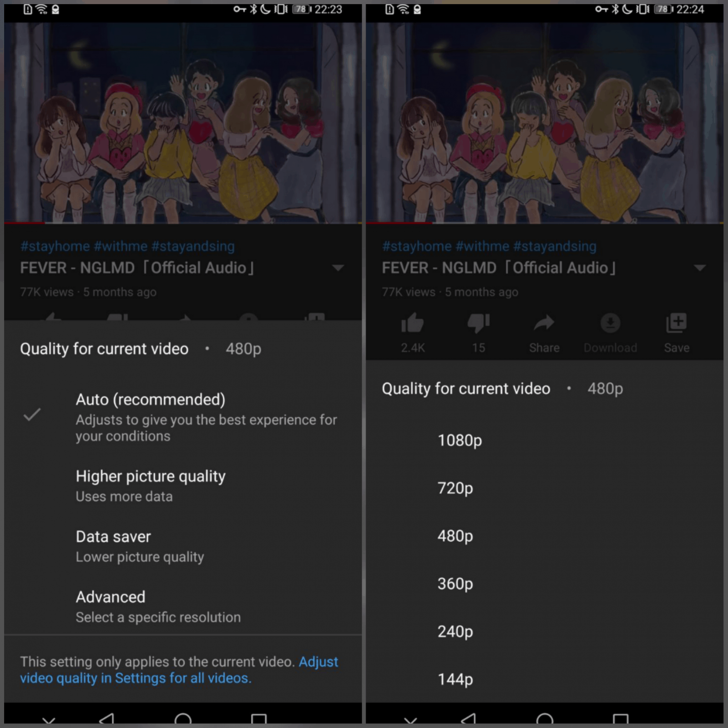This screenshot has width=728, height=728.
Task: Tap the dislike thumbs-down icon showing 15
Action: click(x=479, y=324)
